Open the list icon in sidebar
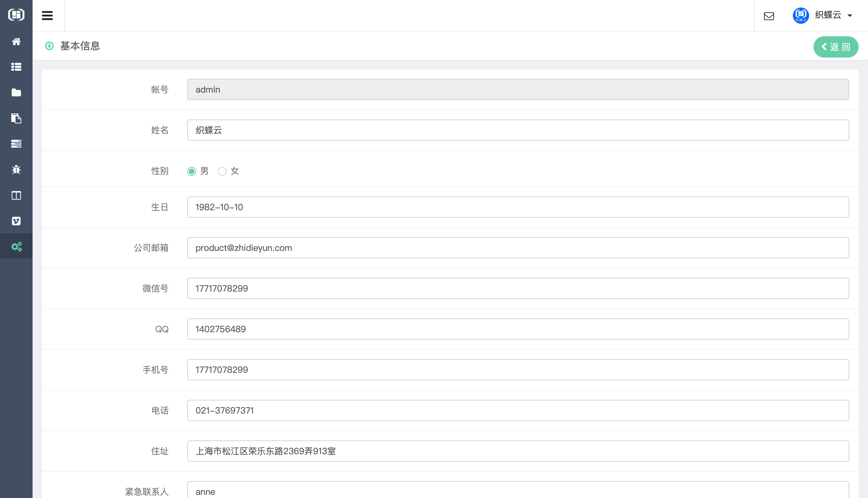This screenshot has width=868, height=498. (x=16, y=67)
